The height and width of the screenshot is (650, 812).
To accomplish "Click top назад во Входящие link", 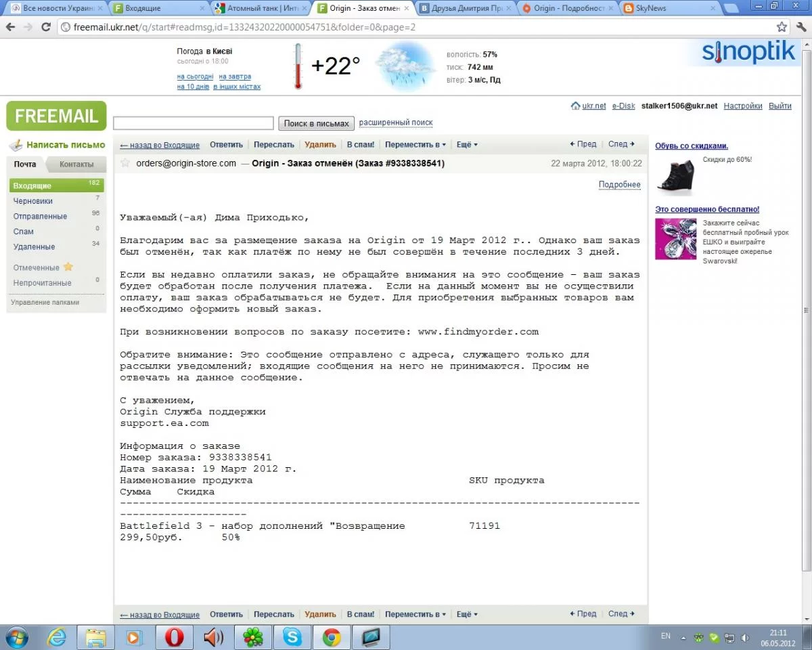I will (160, 145).
